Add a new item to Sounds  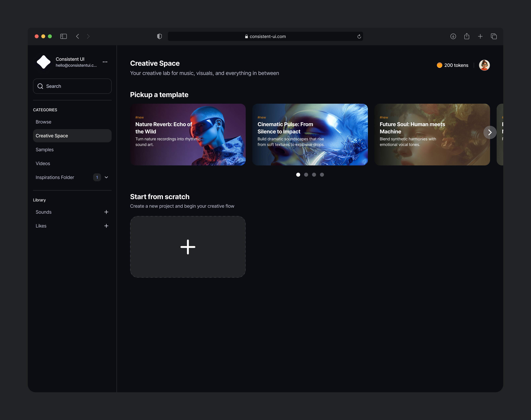[106, 212]
